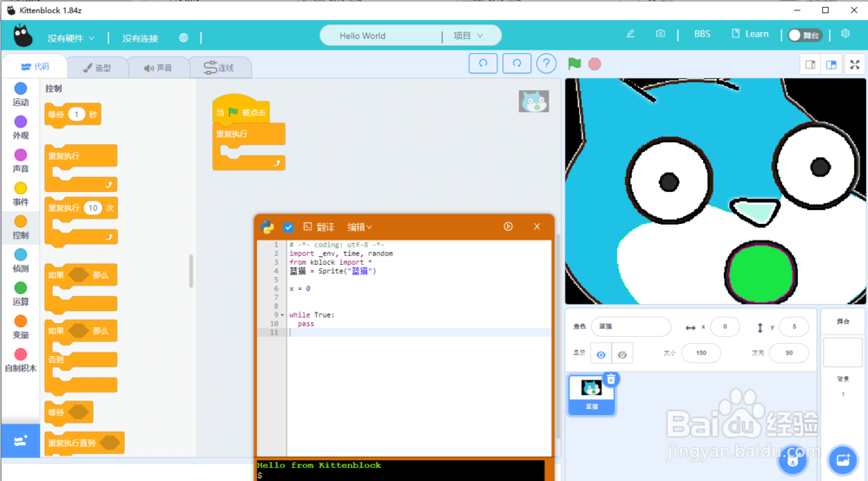868x481 pixels.
Task: Run the Python code with play icon
Action: pos(508,227)
